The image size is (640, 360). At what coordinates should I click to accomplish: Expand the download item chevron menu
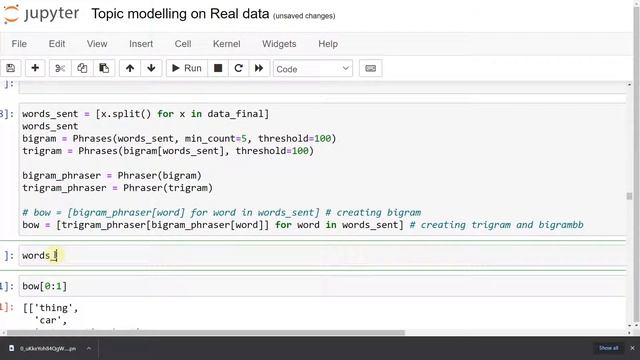(89, 348)
